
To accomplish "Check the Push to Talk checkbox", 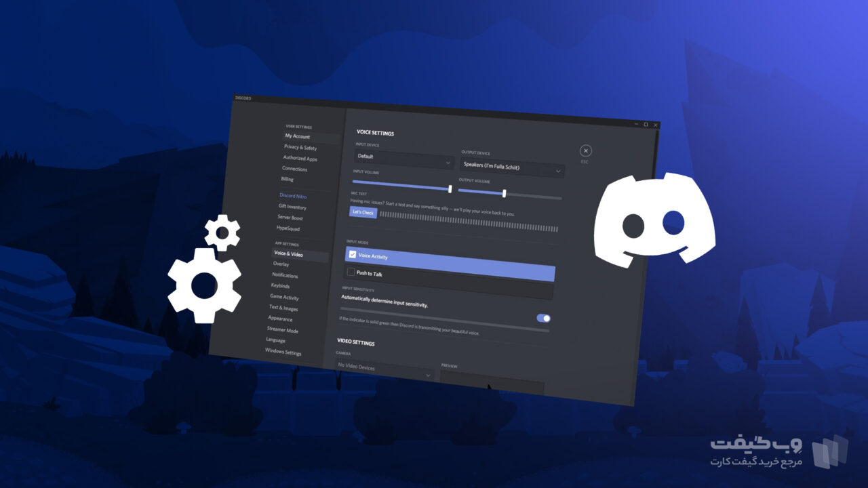I will (x=351, y=272).
